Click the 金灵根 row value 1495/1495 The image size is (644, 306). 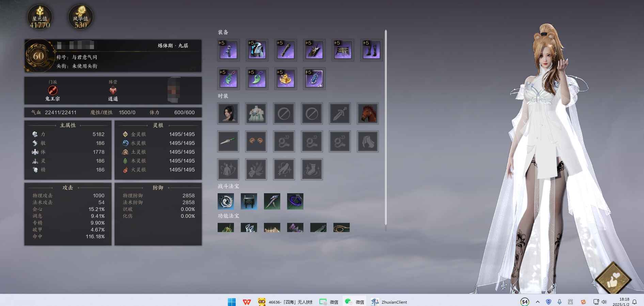click(x=182, y=134)
